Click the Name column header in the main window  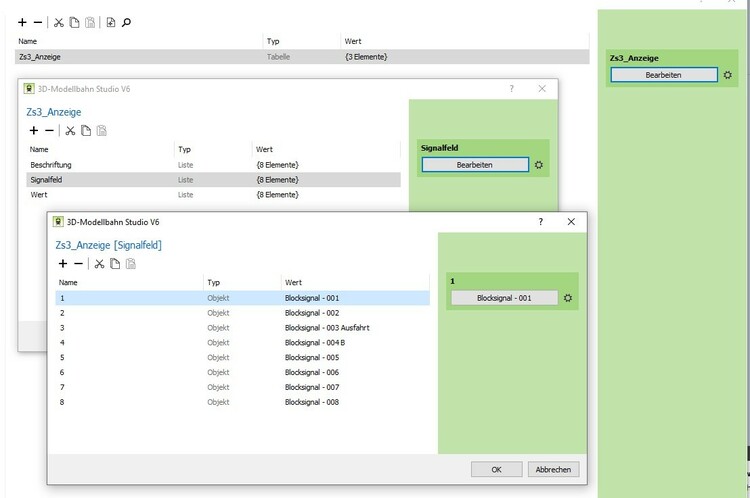(139, 42)
